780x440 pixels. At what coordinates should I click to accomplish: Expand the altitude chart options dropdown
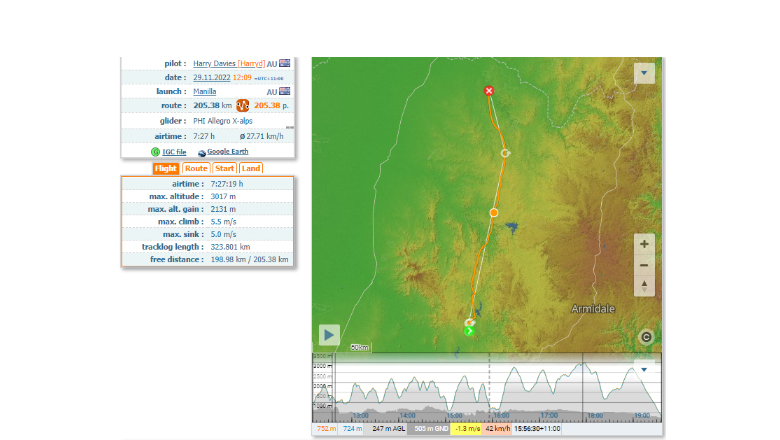coord(644,369)
